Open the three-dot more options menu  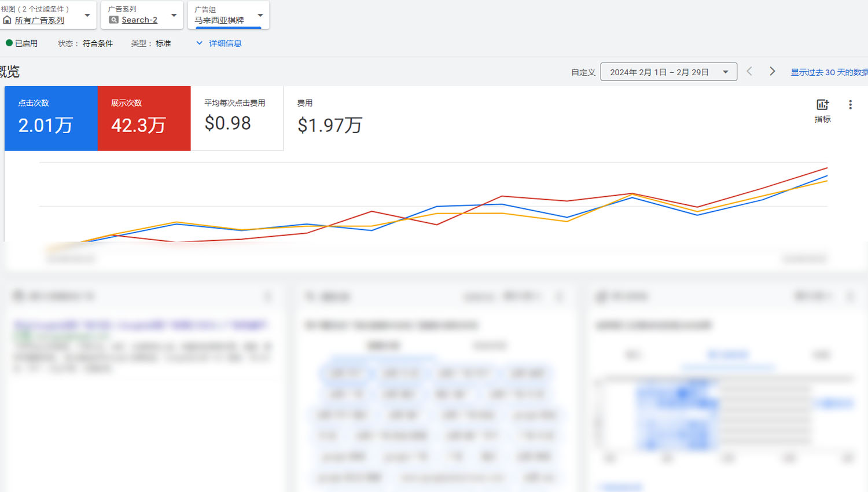(x=850, y=105)
